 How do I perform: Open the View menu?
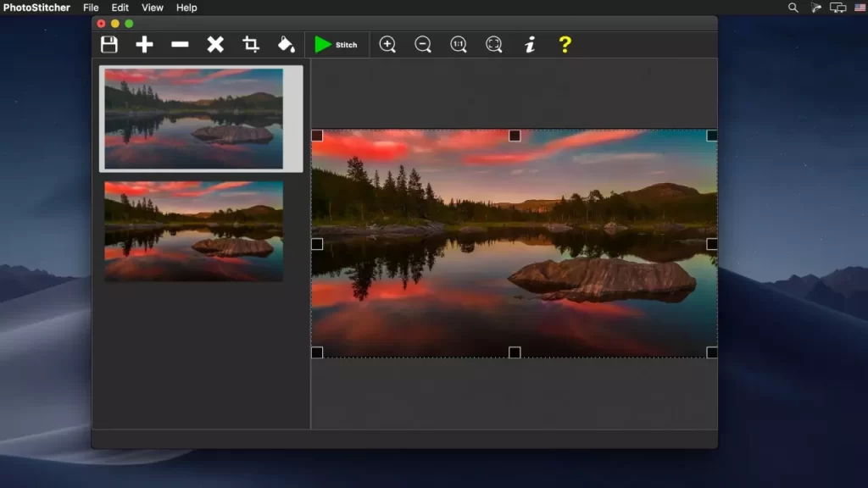tap(153, 8)
